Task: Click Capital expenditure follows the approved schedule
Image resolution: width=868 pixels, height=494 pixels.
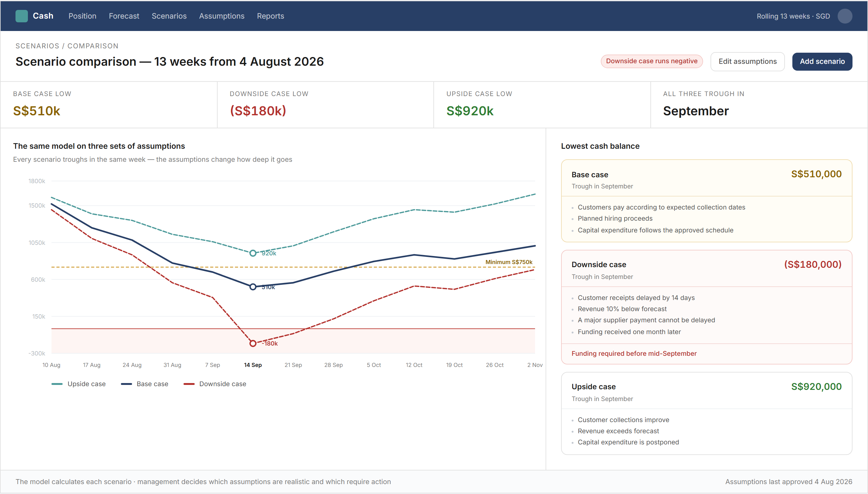Action: click(655, 230)
